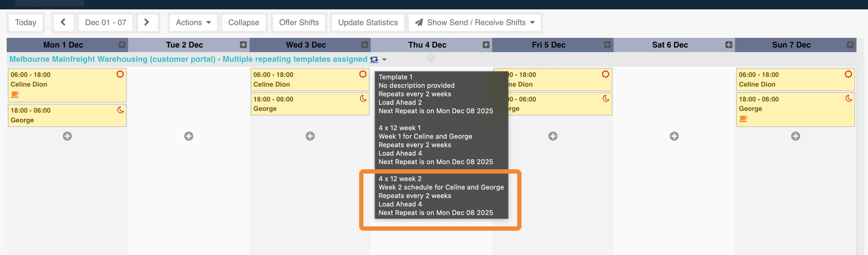Click the moon icon on Wednesday's George shift
The image size is (868, 255).
coord(363,99)
